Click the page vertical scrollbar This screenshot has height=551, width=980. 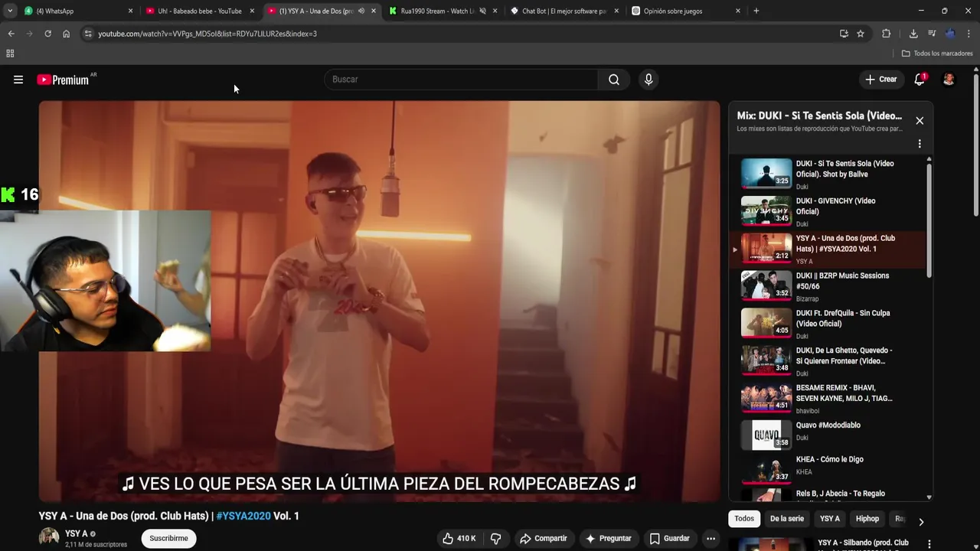point(976,145)
